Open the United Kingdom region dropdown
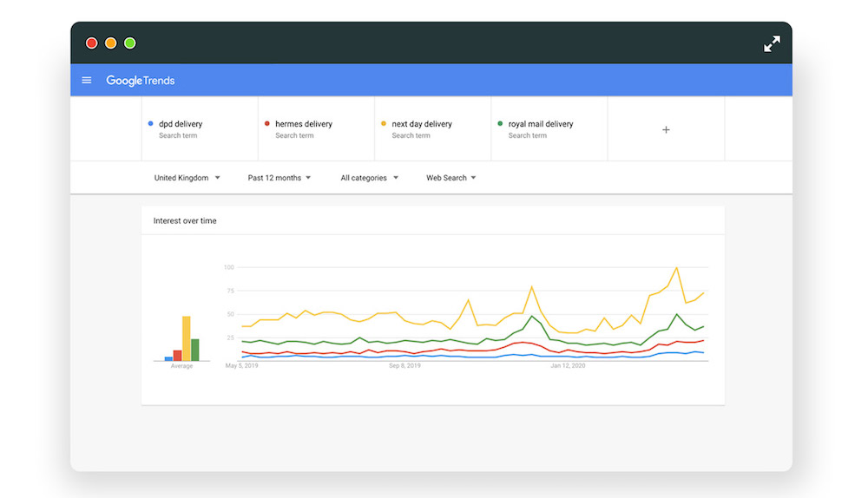 pyautogui.click(x=187, y=178)
